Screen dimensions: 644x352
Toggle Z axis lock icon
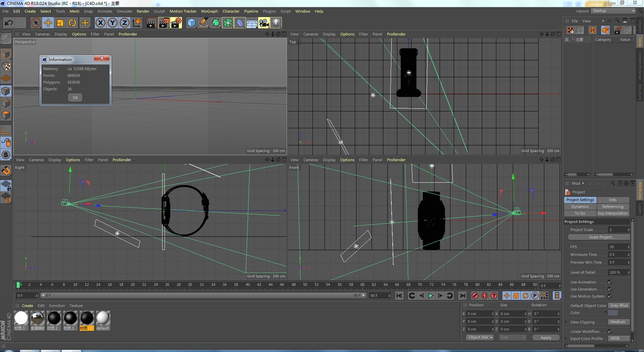[124, 23]
